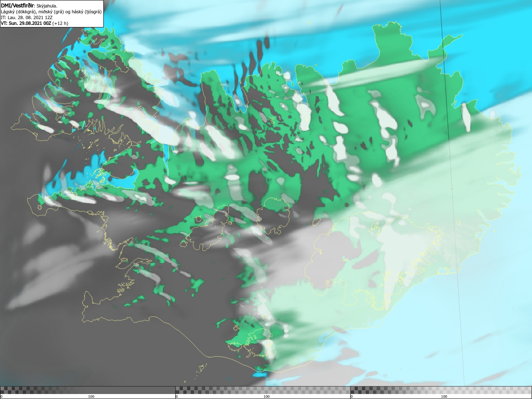Click the 'DMI/Vestfirðir: Skýjahula.' title text
Image resolution: width=532 pixels, height=399 pixels.
pos(29,5)
